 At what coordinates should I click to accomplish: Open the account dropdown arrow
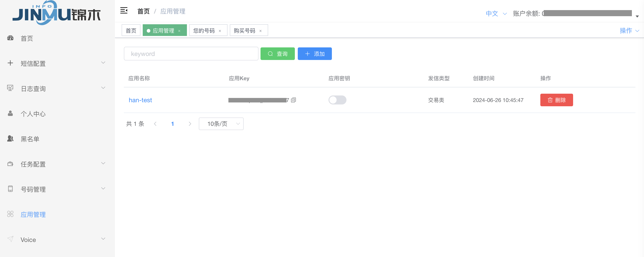point(637,16)
